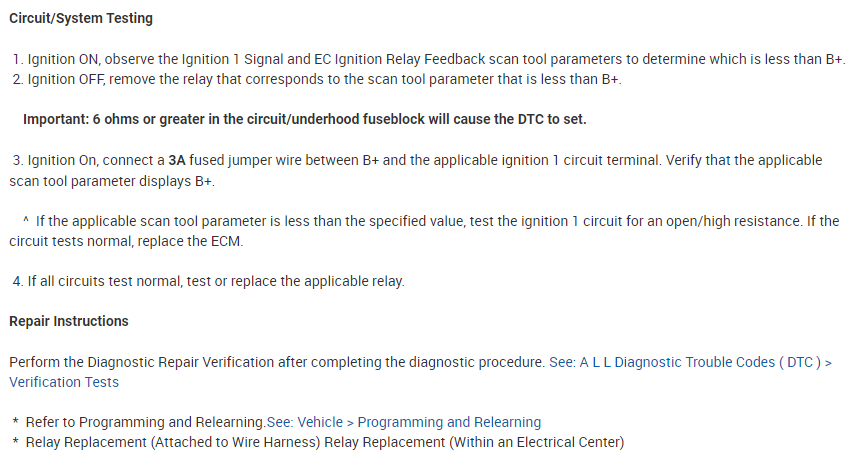The width and height of the screenshot is (857, 460).
Task: Click the caret marker before the sub-step
Action: click(25, 221)
